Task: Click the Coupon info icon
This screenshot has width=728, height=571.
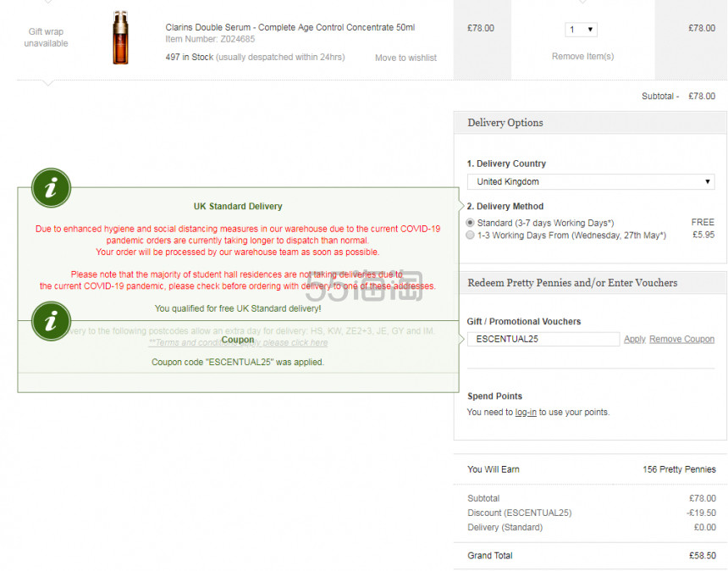Action: (x=51, y=321)
